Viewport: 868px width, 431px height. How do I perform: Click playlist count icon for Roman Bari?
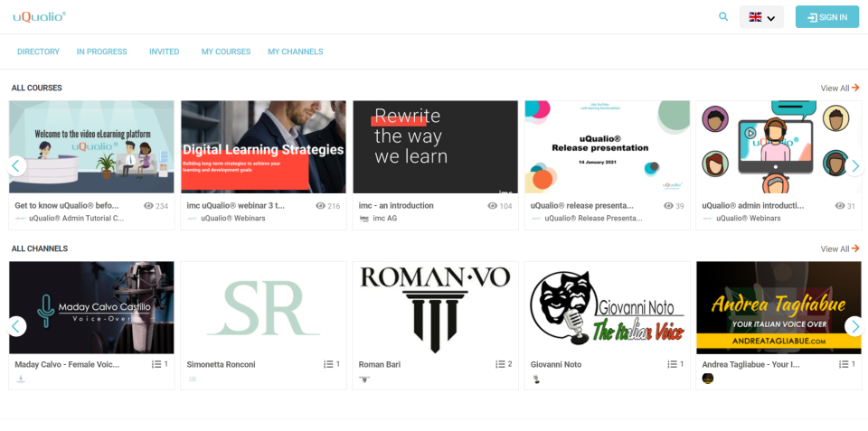(x=500, y=364)
